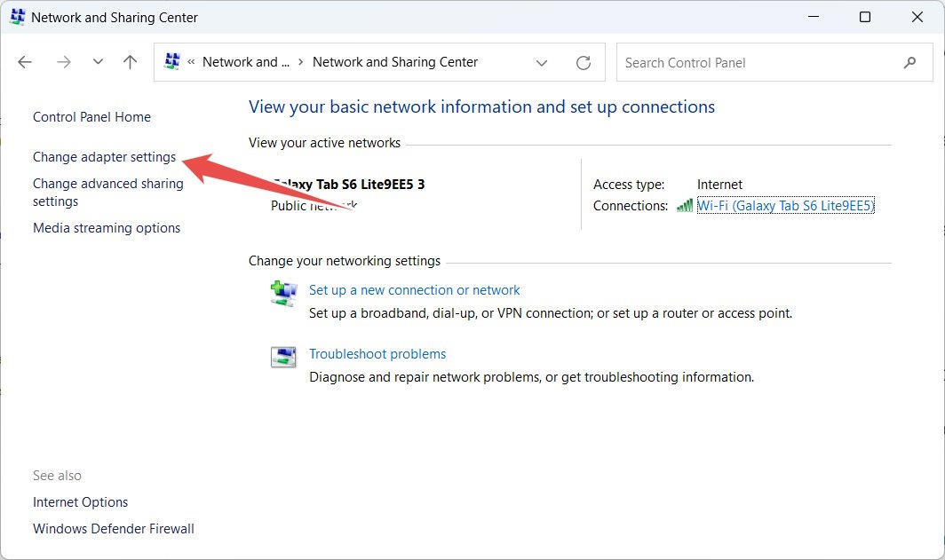Open the recent locations dropdown arrow
This screenshot has width=945, height=560.
pos(98,61)
